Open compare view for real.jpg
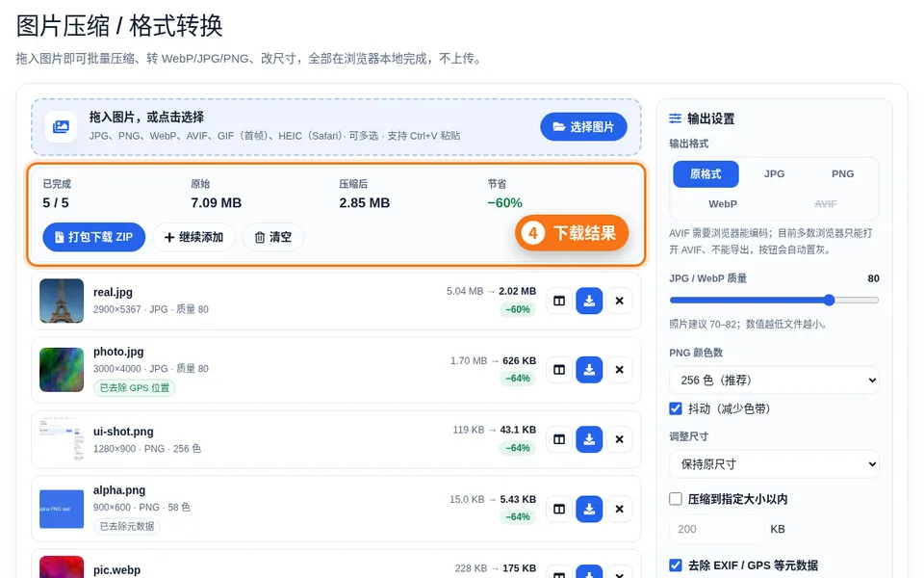The height and width of the screenshot is (578, 924). pos(559,301)
